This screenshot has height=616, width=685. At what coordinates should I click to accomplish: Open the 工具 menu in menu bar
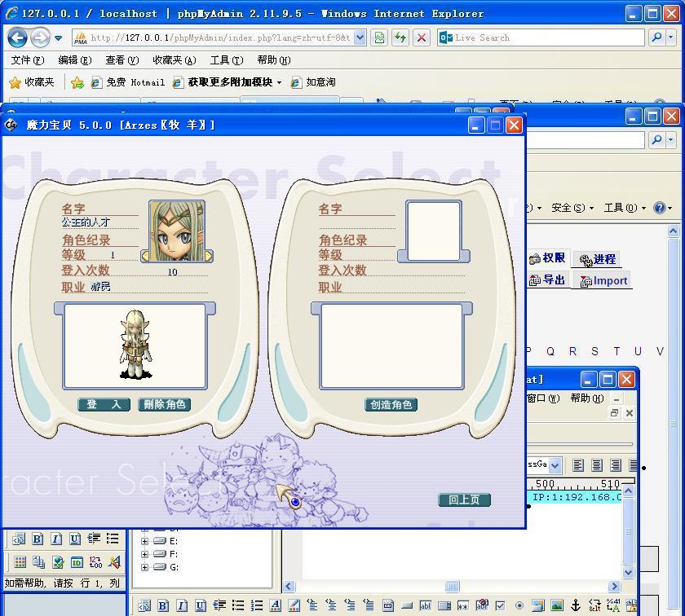[226, 60]
